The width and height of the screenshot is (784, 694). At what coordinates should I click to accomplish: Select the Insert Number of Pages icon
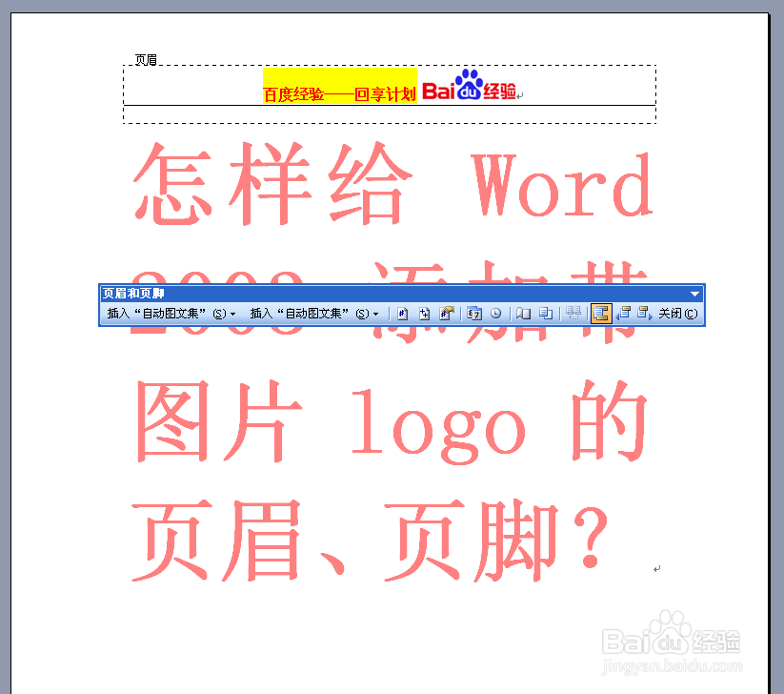click(425, 313)
